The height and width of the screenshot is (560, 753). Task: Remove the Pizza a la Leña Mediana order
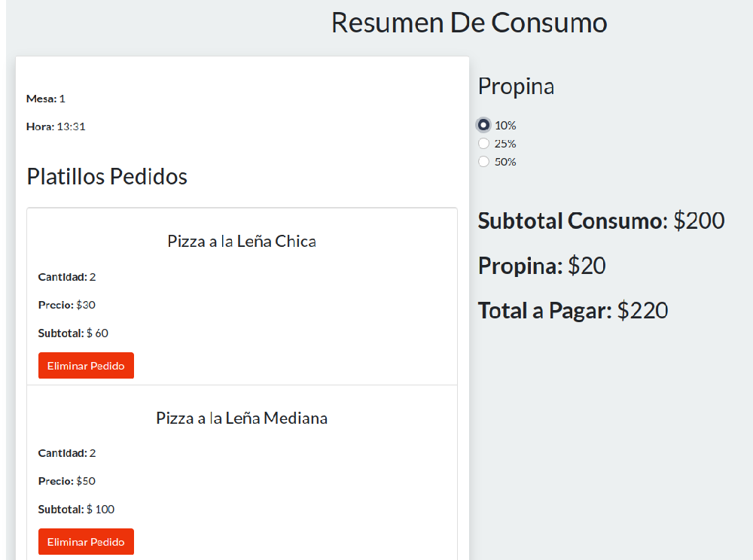point(86,541)
